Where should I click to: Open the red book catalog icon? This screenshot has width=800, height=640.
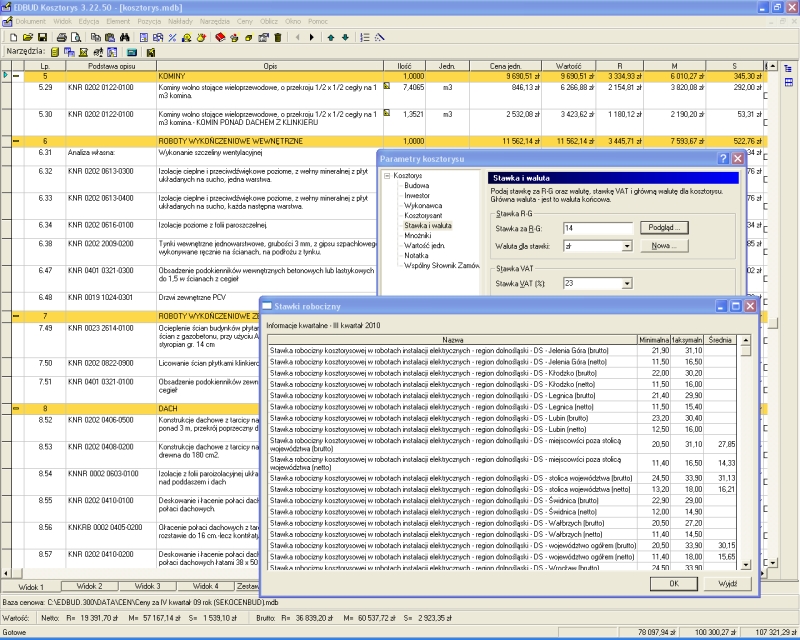point(220,37)
